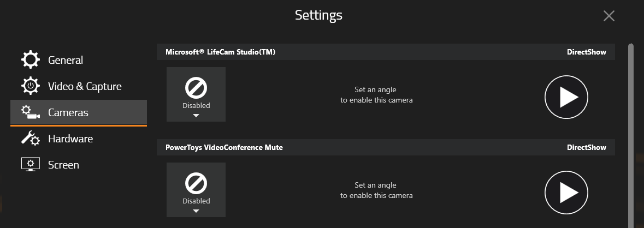Open the Disabled selector for LifeCam Studio
The image size is (644, 228).
[196, 94]
